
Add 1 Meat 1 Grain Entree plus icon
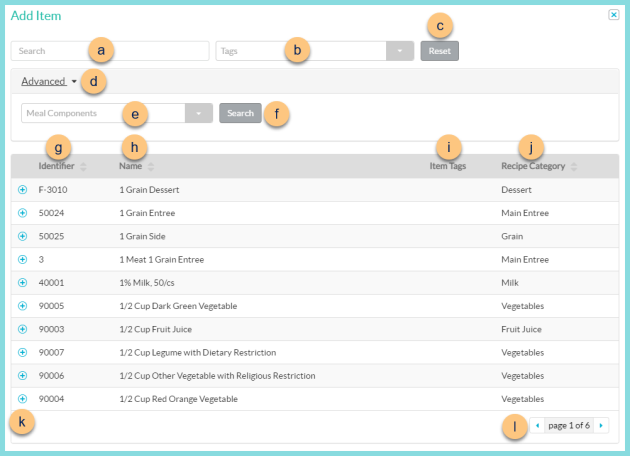coord(22,260)
